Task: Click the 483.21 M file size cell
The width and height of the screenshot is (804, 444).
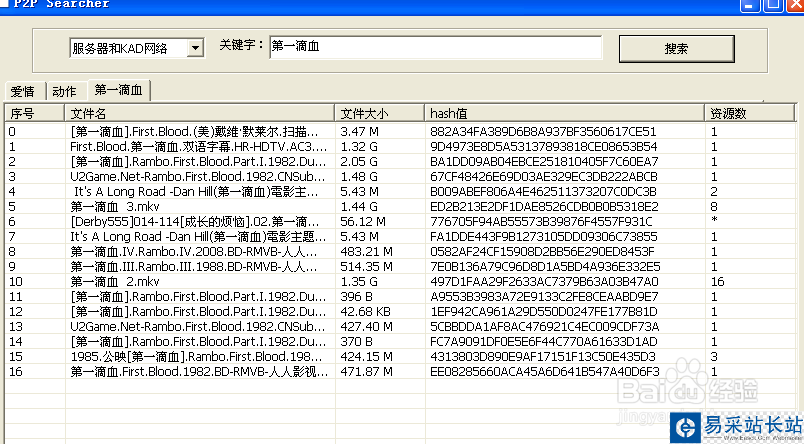Action: (x=366, y=252)
